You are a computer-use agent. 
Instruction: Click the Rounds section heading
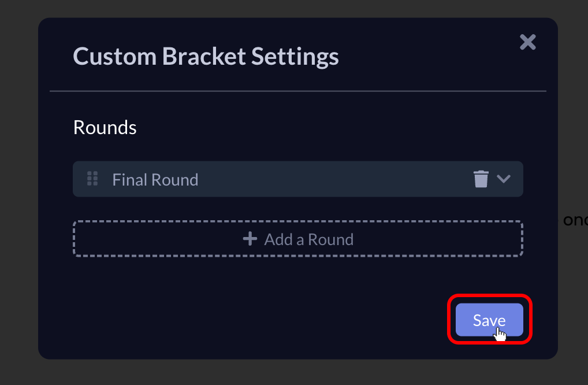pos(105,128)
